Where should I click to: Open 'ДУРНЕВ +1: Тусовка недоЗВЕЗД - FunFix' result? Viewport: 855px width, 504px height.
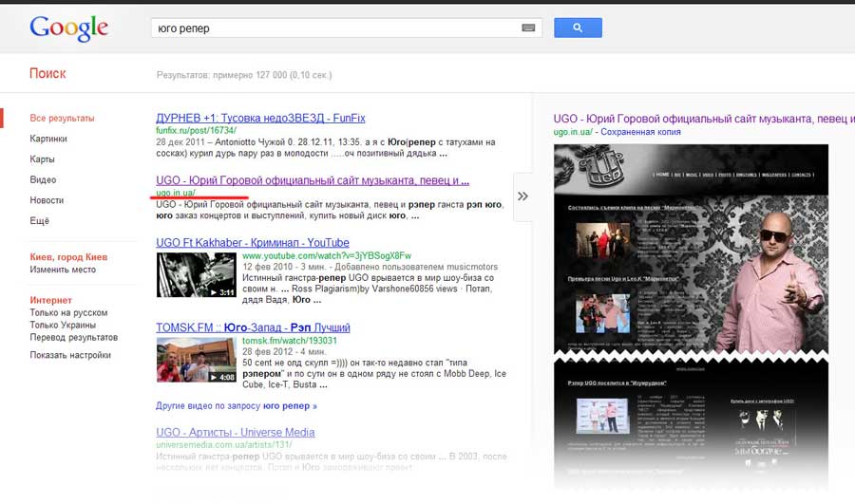click(x=260, y=118)
